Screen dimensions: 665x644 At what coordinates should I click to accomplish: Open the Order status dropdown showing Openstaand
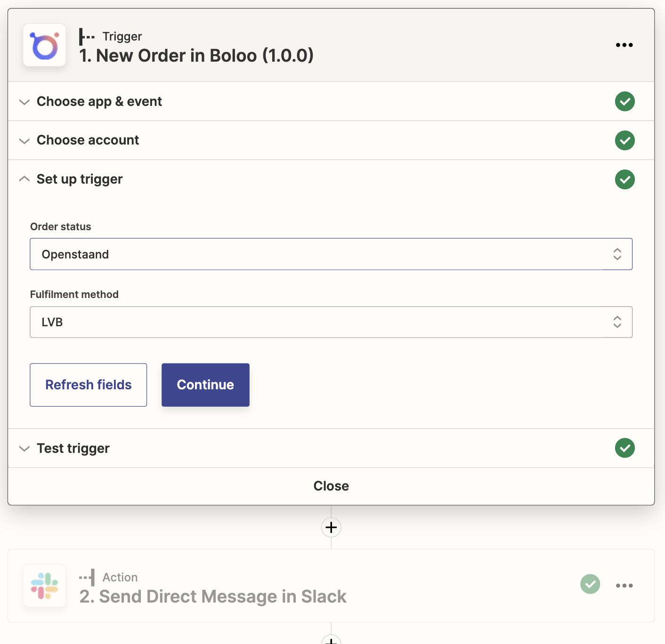click(x=331, y=254)
